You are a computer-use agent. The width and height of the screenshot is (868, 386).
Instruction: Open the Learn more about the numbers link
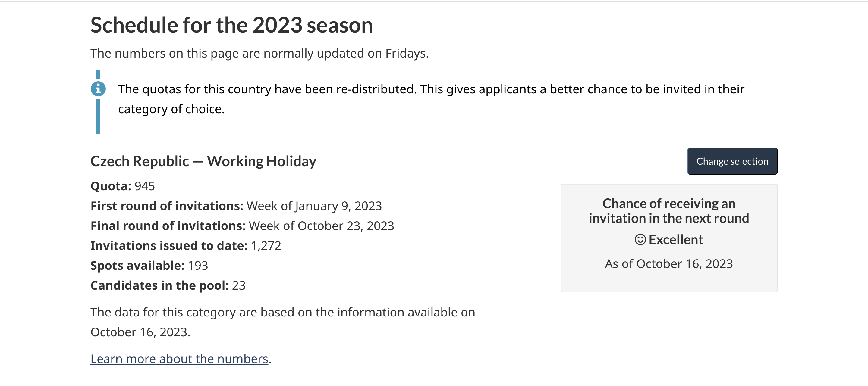179,359
